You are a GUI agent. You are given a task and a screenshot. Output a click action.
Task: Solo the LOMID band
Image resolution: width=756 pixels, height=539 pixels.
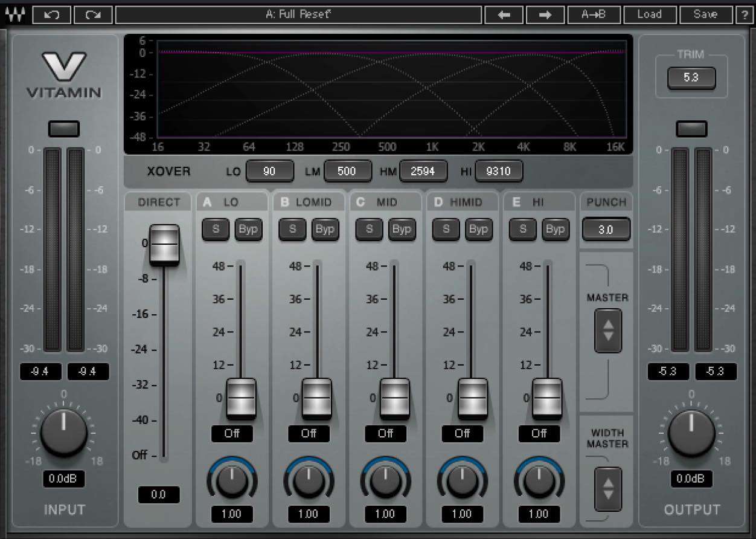coord(292,229)
